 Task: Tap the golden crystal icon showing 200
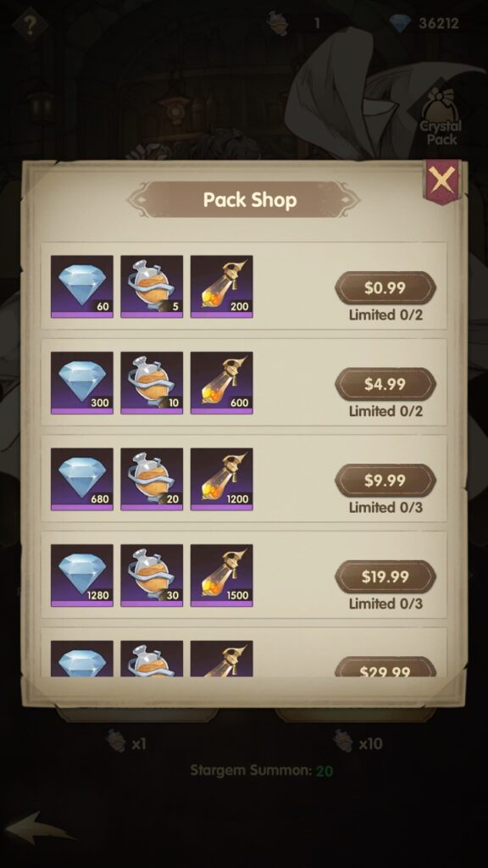222,287
